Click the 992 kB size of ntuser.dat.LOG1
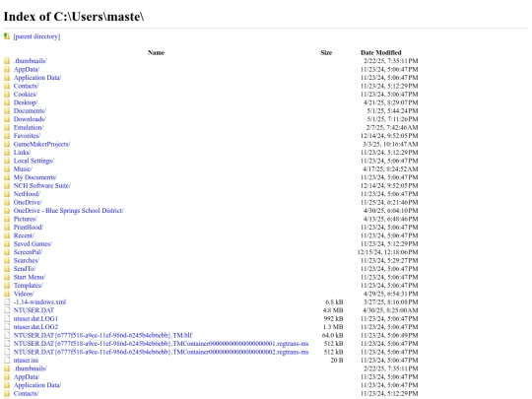Image resolution: width=532 pixels, height=399 pixels. click(x=333, y=318)
